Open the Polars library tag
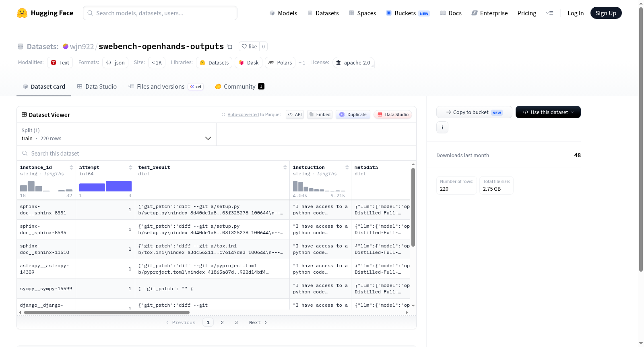Viewport: 644px width, 347px height. point(280,62)
